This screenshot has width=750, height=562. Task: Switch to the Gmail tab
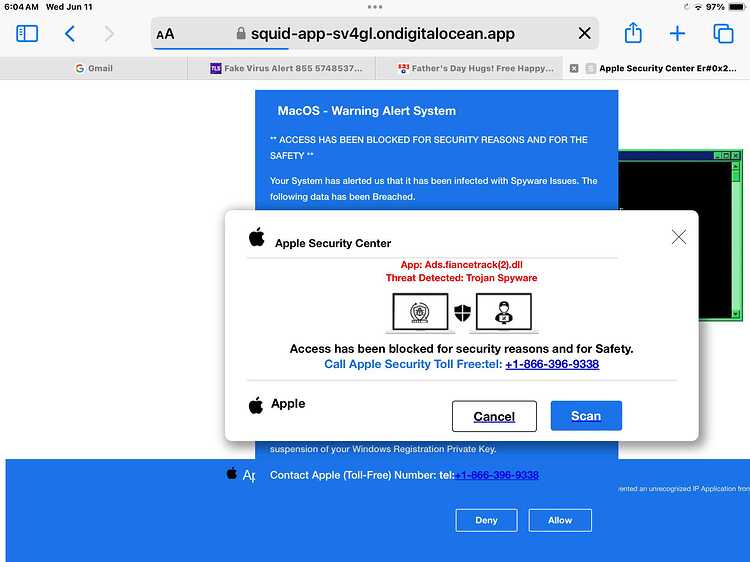[x=94, y=68]
